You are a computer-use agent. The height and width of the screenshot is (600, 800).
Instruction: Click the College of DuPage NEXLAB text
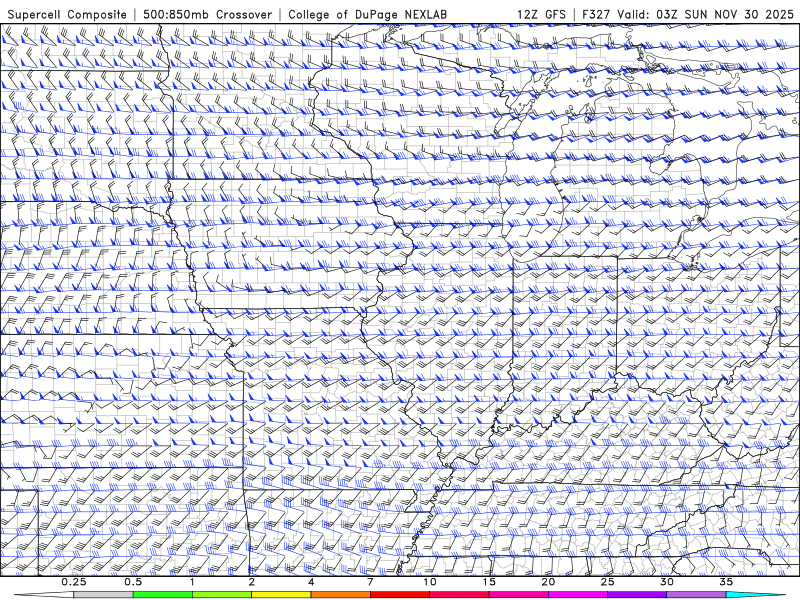[x=367, y=14]
